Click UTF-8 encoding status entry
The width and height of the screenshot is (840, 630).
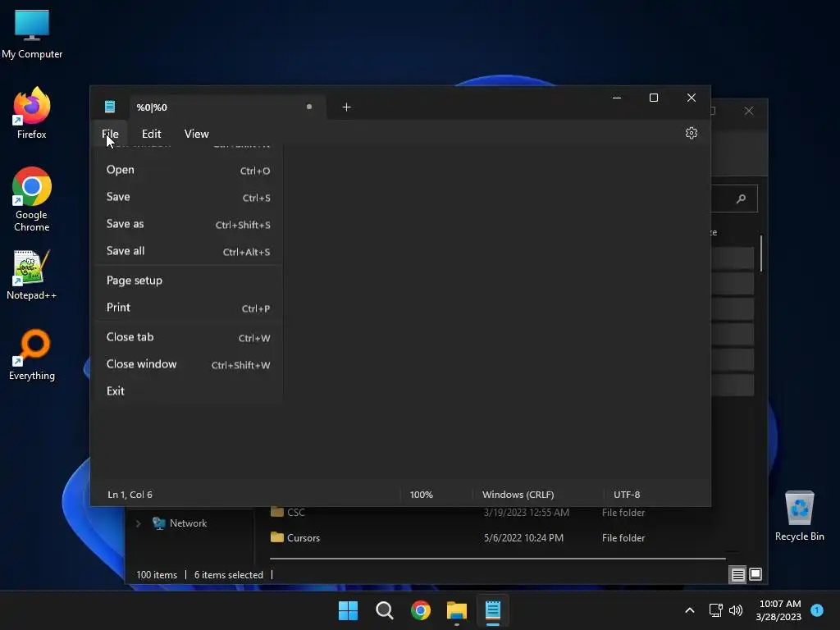coord(627,495)
